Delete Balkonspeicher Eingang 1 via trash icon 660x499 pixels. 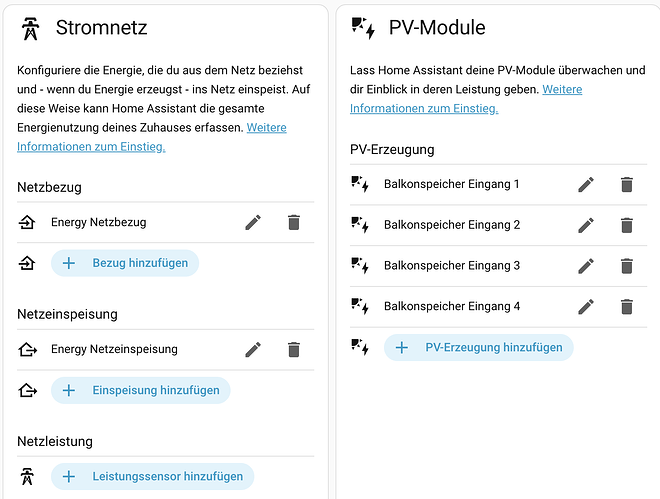click(627, 185)
